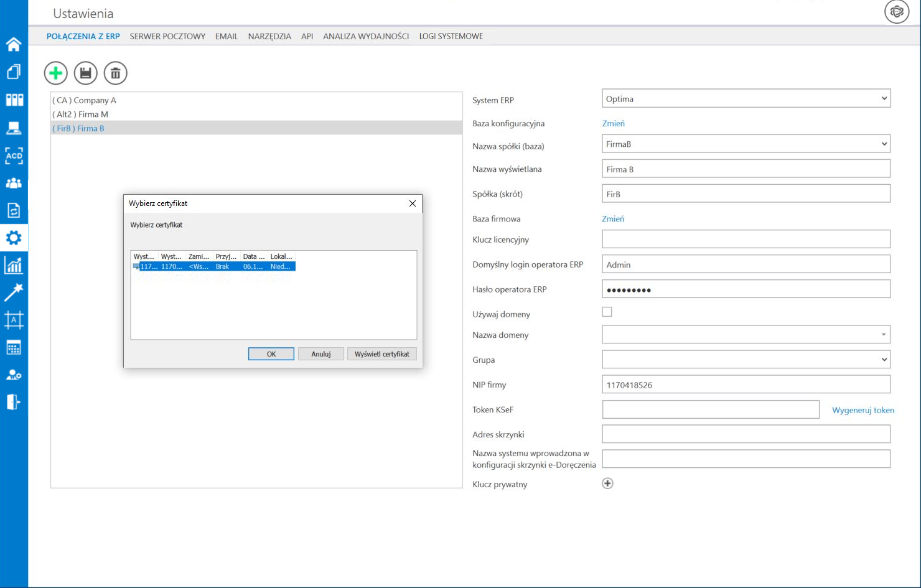Select (CA) Company A in list
Image resolution: width=921 pixels, height=588 pixels.
tap(85, 100)
